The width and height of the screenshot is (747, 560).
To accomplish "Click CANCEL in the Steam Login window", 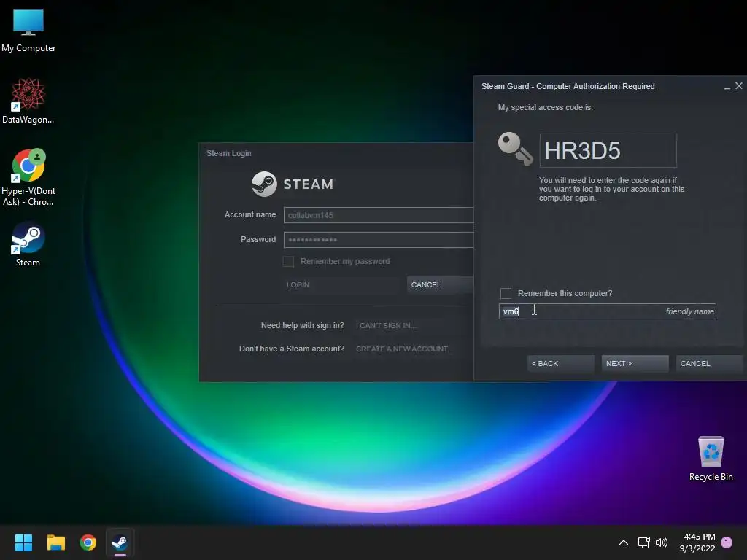I will tap(440, 285).
